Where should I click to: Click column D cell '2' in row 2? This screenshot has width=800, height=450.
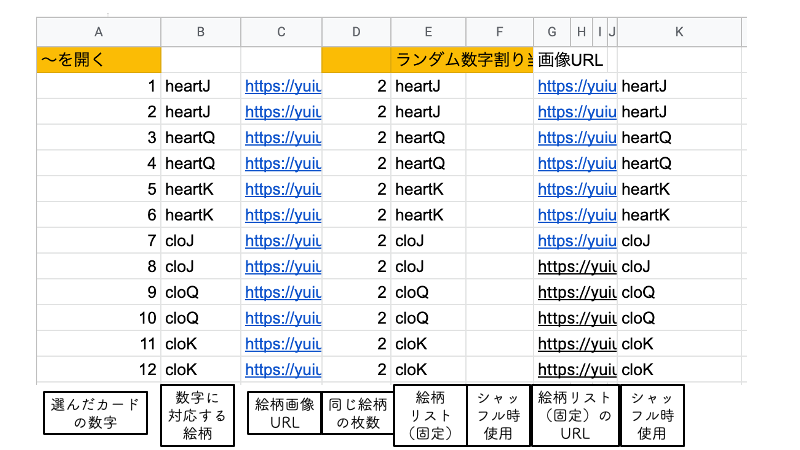pyautogui.click(x=356, y=112)
